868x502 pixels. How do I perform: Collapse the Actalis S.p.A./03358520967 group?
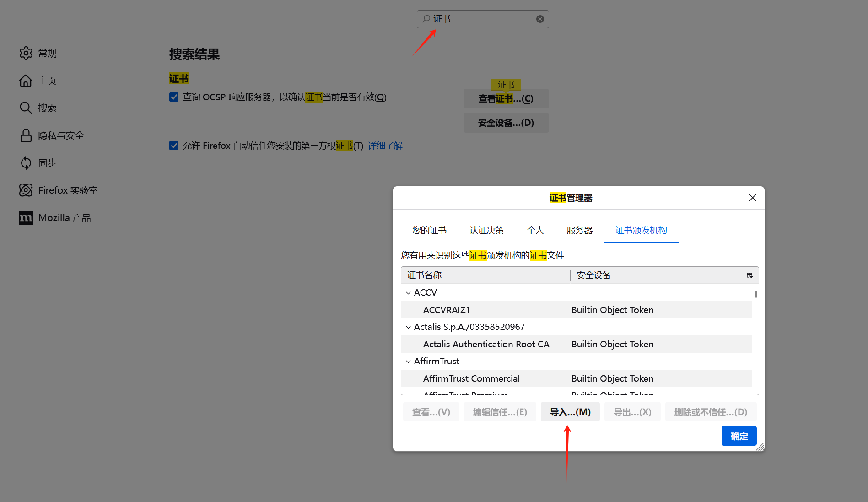point(408,327)
